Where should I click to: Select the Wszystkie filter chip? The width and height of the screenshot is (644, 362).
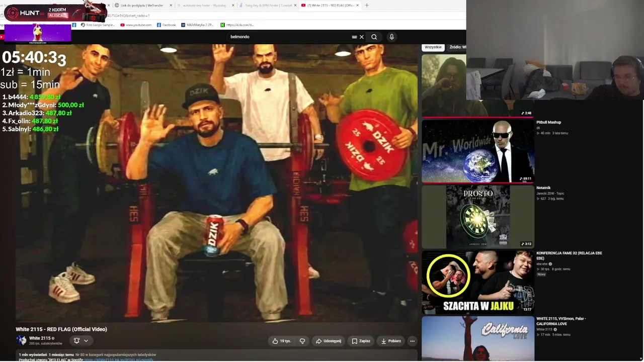click(433, 47)
